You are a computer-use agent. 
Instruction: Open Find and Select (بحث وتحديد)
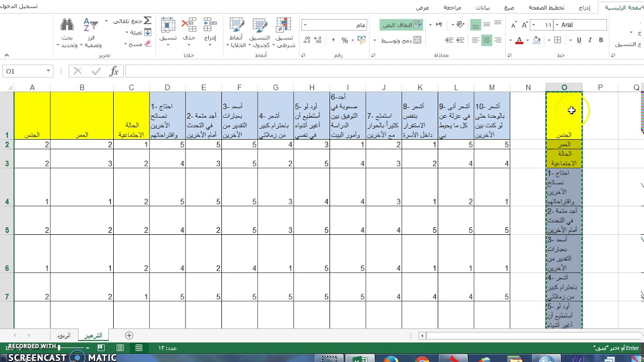pos(67,33)
